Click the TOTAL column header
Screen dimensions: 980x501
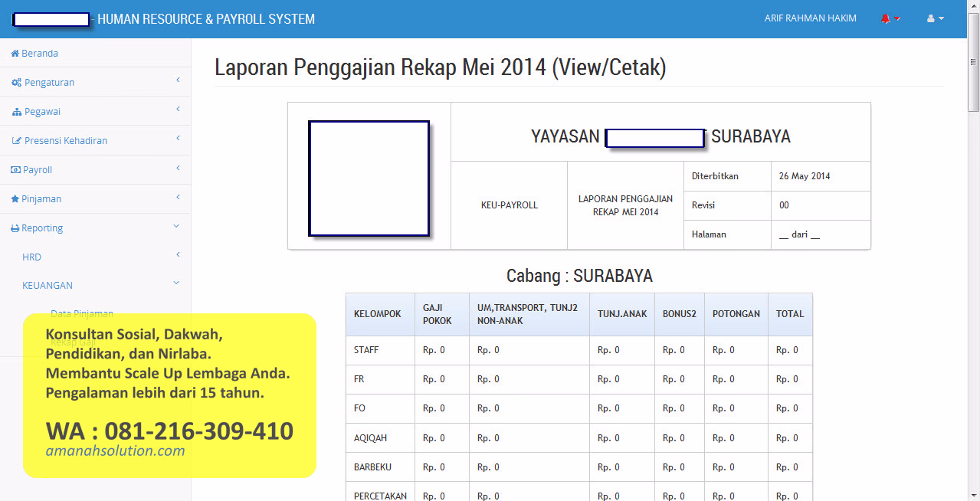coord(790,314)
